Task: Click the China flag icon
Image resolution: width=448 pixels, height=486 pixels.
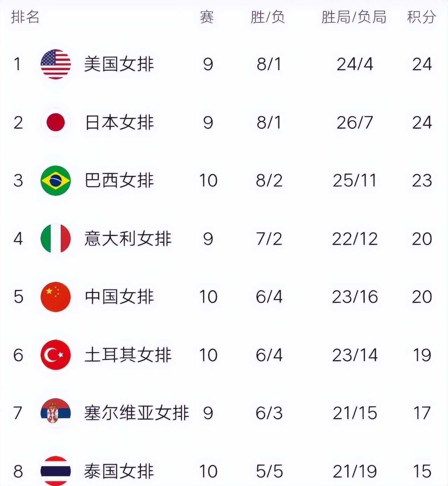Action: [56, 297]
